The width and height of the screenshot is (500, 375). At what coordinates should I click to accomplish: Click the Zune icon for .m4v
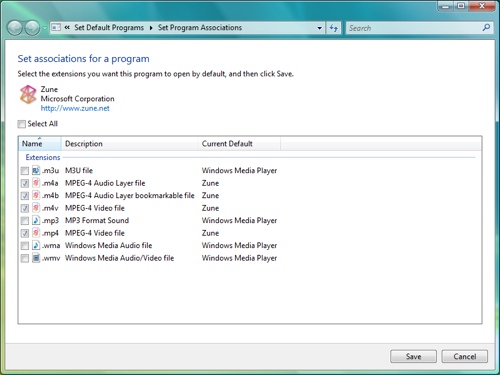click(36, 208)
